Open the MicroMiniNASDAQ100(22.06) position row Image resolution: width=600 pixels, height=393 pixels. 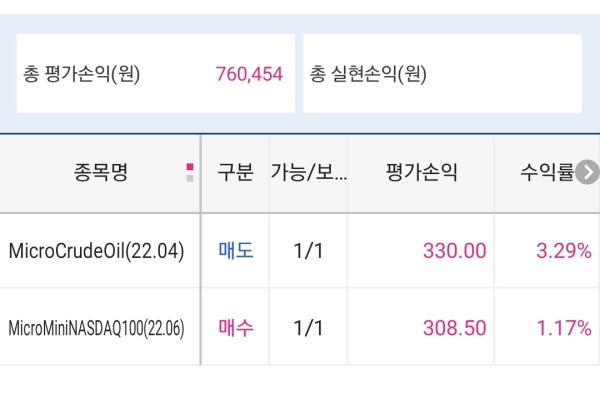(x=300, y=327)
